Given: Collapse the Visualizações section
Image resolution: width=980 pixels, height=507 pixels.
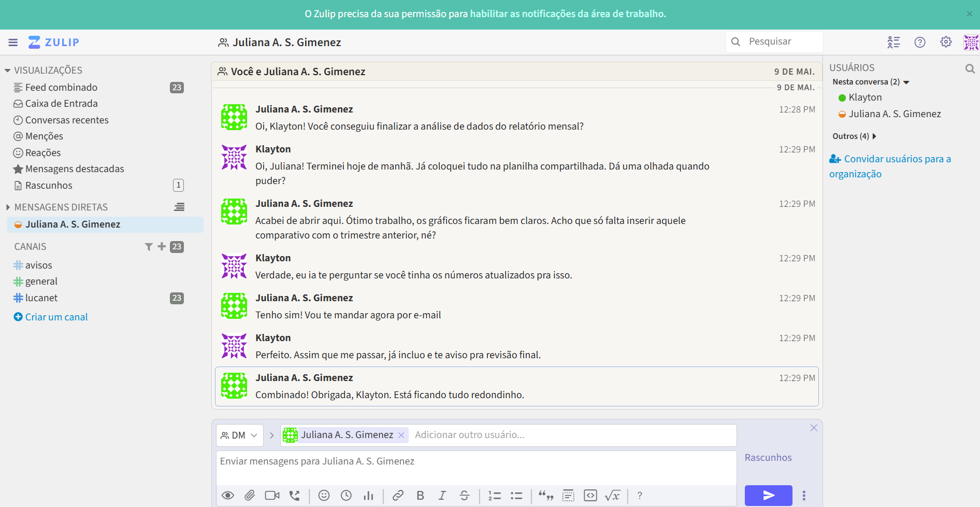Looking at the screenshot, I should (8, 71).
